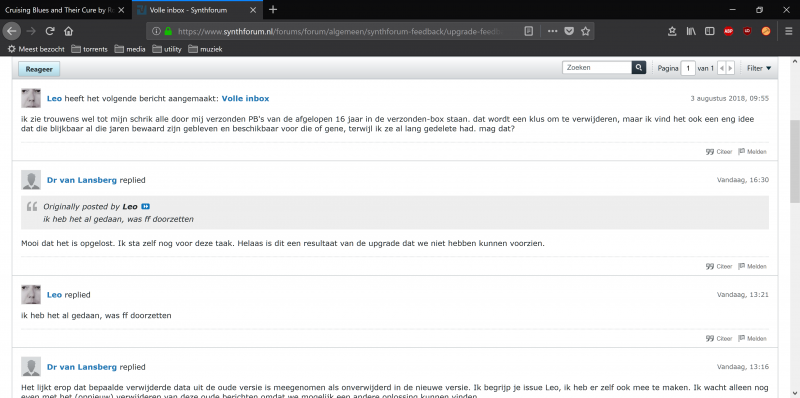Click timestamp 'Vandaag, 16:30'
The width and height of the screenshot is (800, 398).
743,180
